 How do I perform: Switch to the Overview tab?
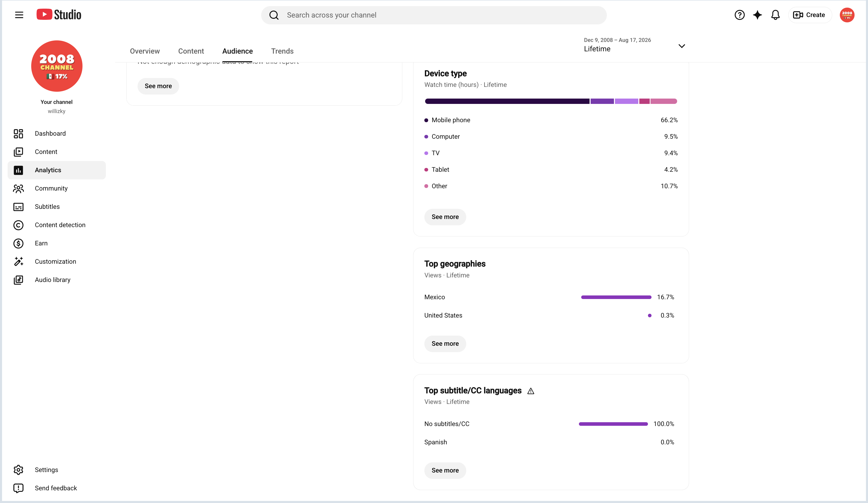145,51
